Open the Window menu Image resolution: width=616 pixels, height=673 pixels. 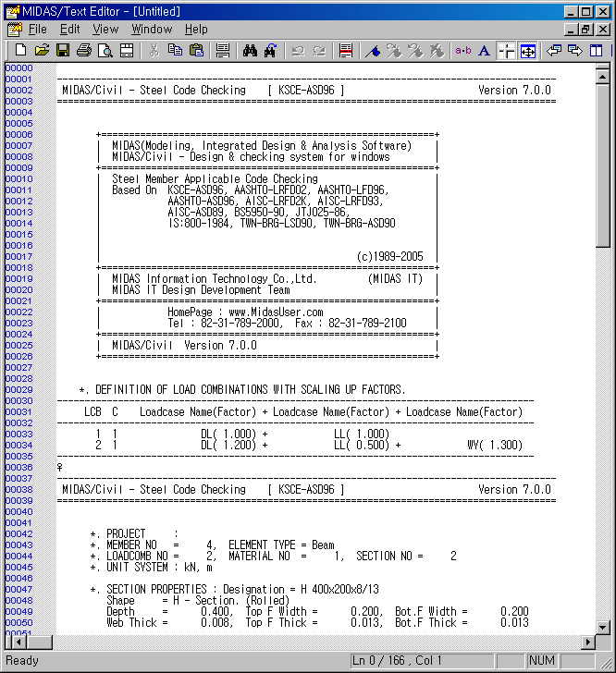point(152,30)
